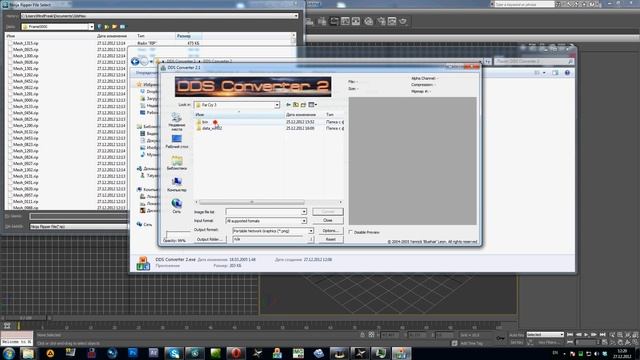The height and width of the screenshot is (360, 640).
Task: Click Go To Start playback button in 3ds Max
Action: [x=570, y=335]
